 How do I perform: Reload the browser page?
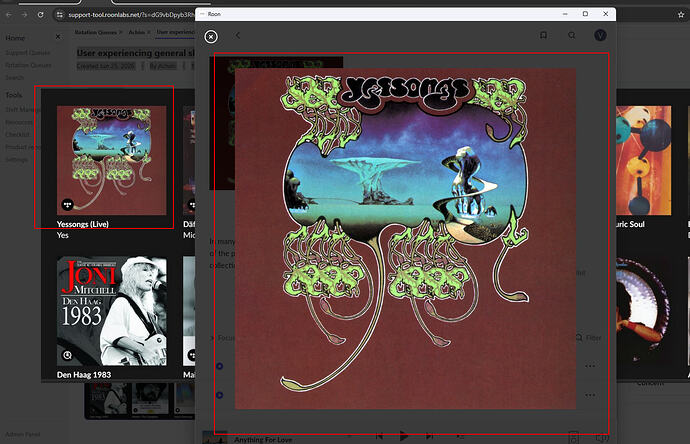pos(40,15)
